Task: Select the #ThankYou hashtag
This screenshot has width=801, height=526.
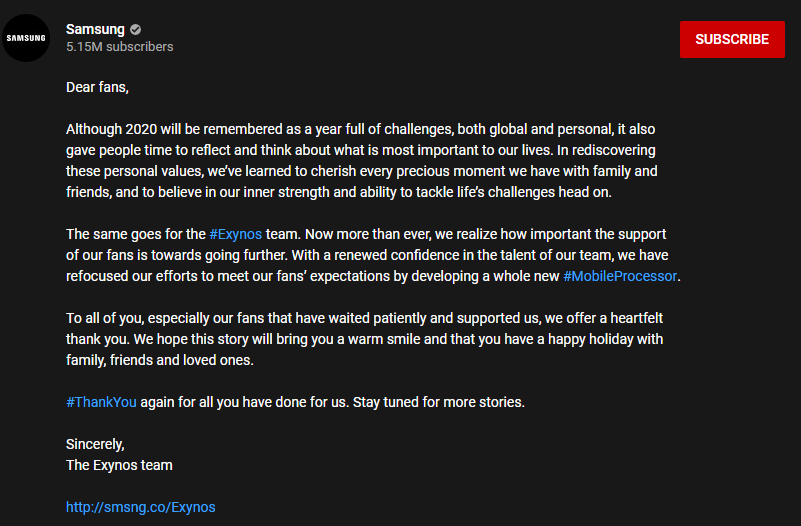Action: [101, 402]
